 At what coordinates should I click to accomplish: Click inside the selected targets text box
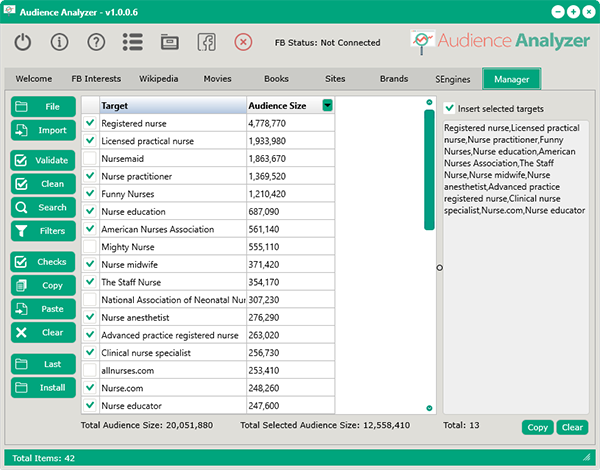tap(515, 267)
